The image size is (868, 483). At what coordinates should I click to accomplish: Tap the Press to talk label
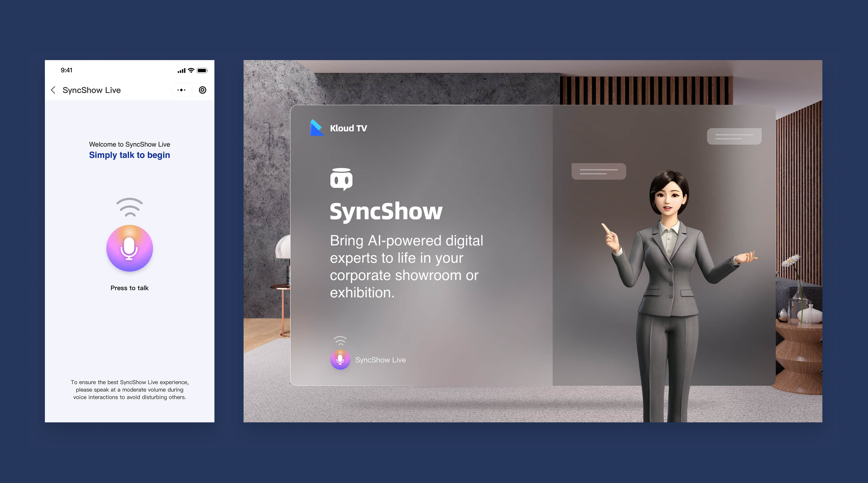130,288
